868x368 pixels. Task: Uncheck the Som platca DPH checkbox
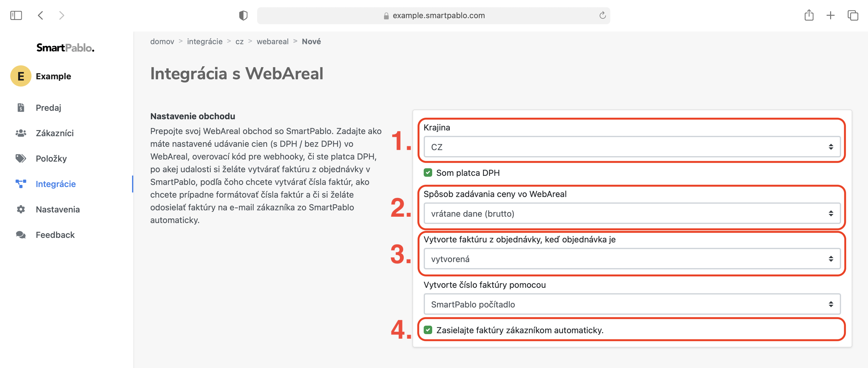coord(428,173)
